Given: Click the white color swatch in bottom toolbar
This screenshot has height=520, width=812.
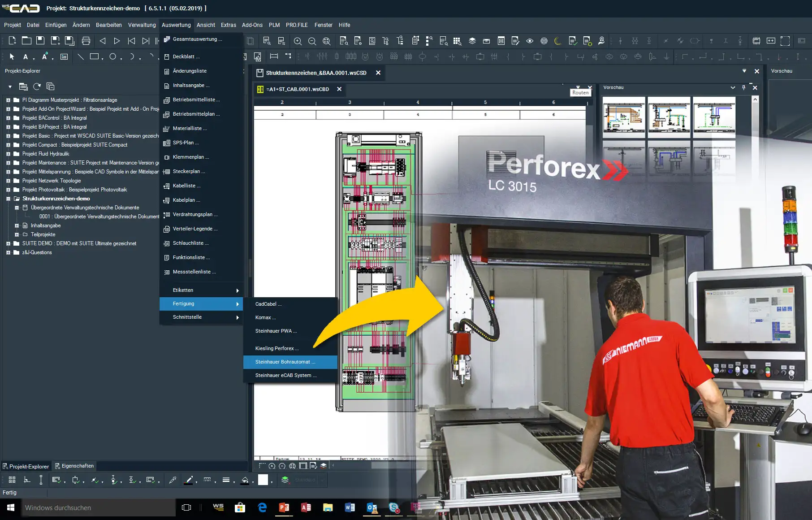Looking at the screenshot, I should coord(263,480).
